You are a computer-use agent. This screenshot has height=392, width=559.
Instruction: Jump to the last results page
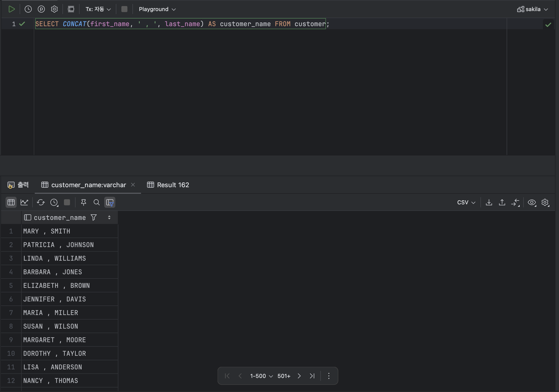(312, 376)
